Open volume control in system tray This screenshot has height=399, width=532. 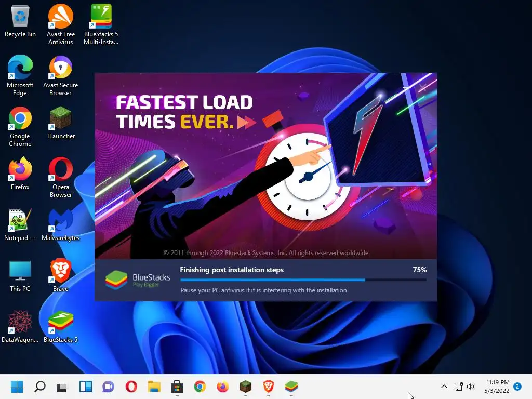coord(471,387)
